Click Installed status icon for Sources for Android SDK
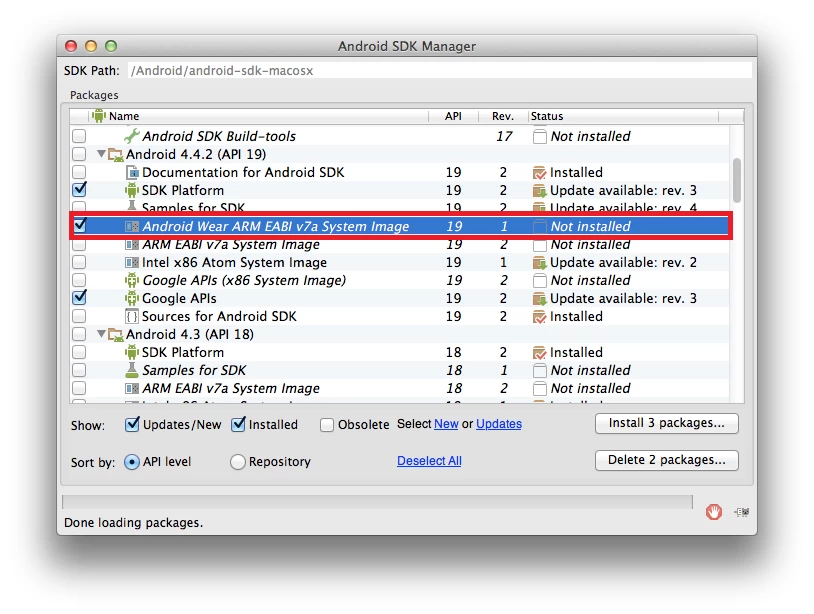Image resolution: width=814 pixels, height=614 pixels. [539, 317]
